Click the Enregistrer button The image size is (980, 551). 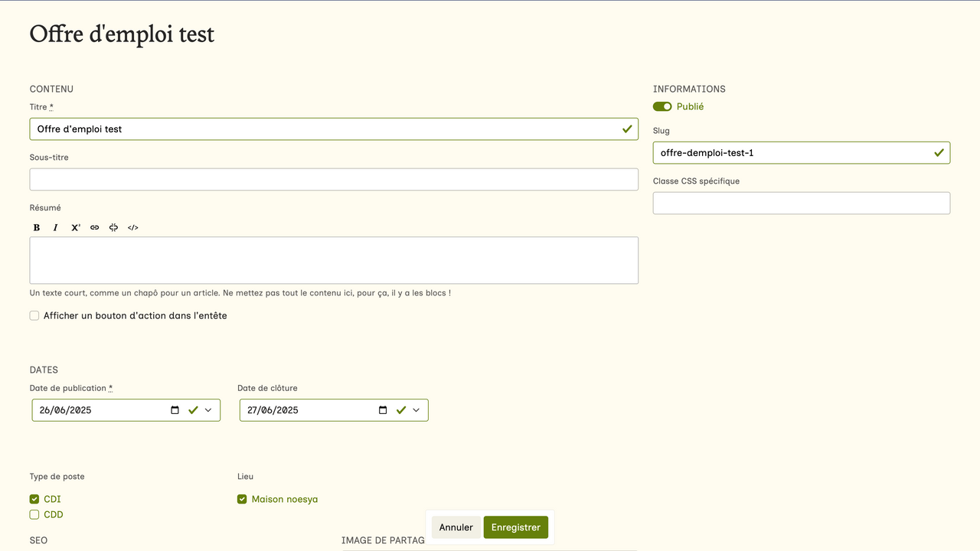[515, 527]
